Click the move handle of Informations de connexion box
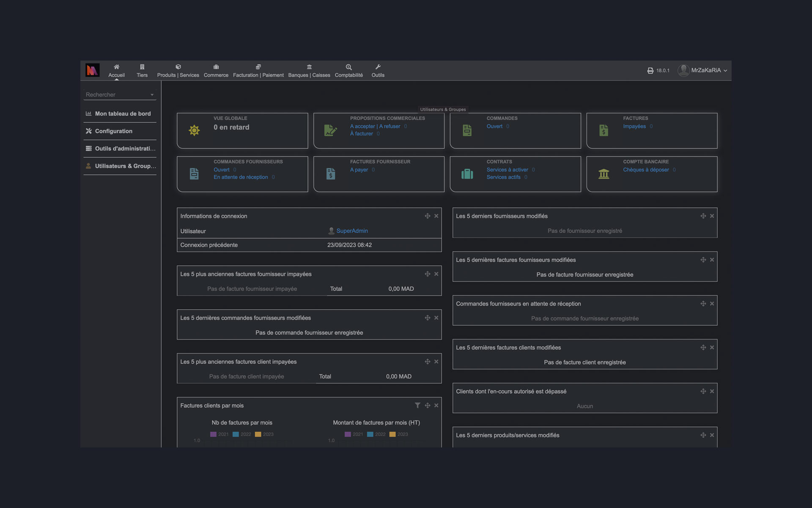Image resolution: width=812 pixels, height=508 pixels. point(428,216)
